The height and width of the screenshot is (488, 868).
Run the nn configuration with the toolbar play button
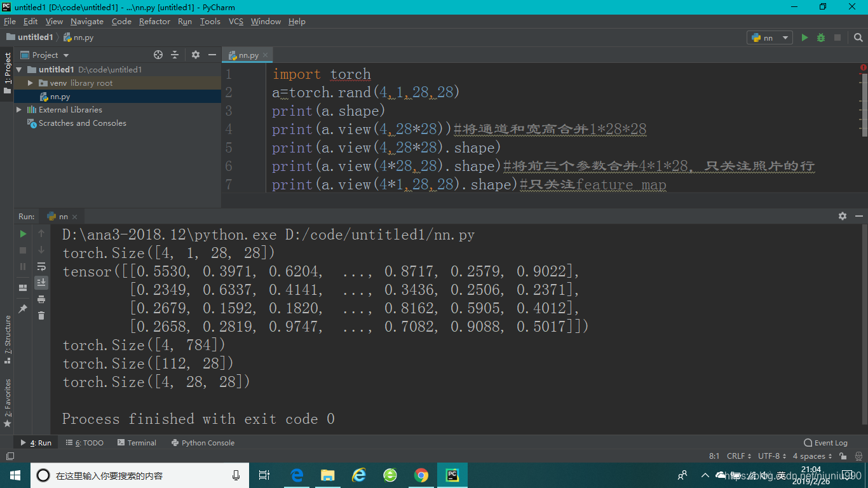click(x=804, y=37)
